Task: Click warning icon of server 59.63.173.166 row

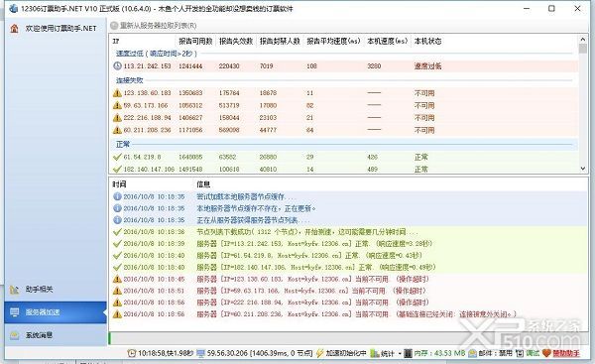Action: pos(117,105)
